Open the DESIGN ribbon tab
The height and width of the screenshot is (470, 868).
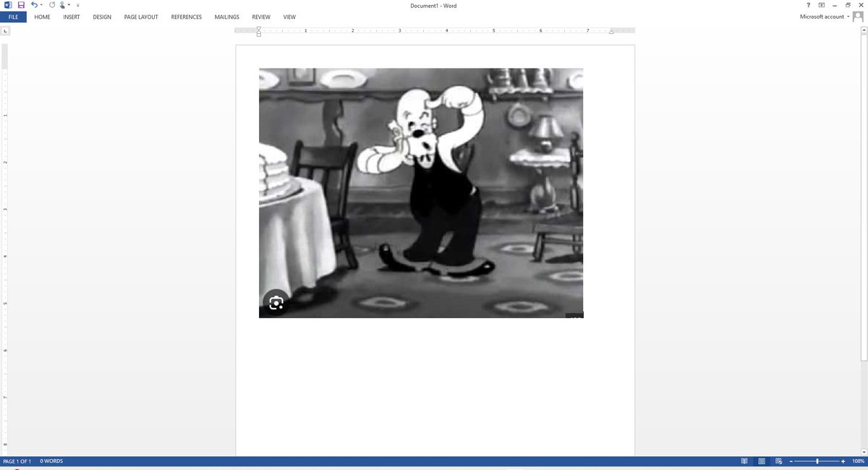pos(102,17)
